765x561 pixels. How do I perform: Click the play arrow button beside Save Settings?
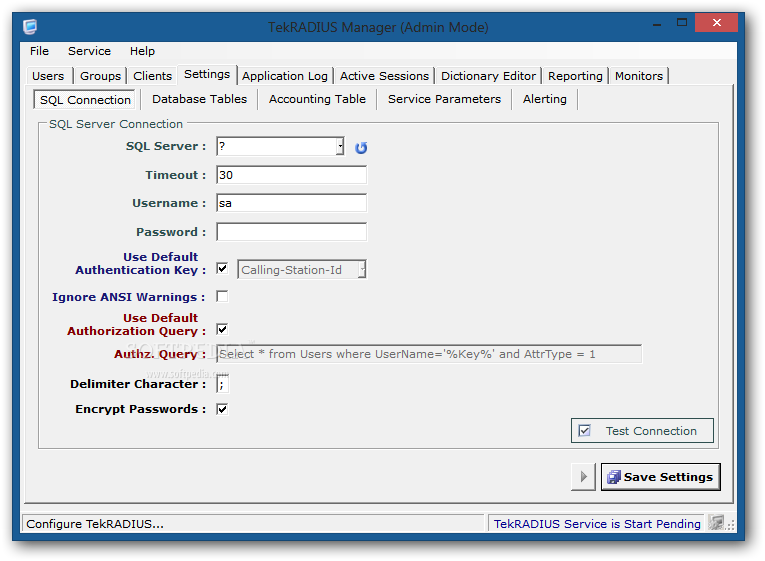click(584, 477)
